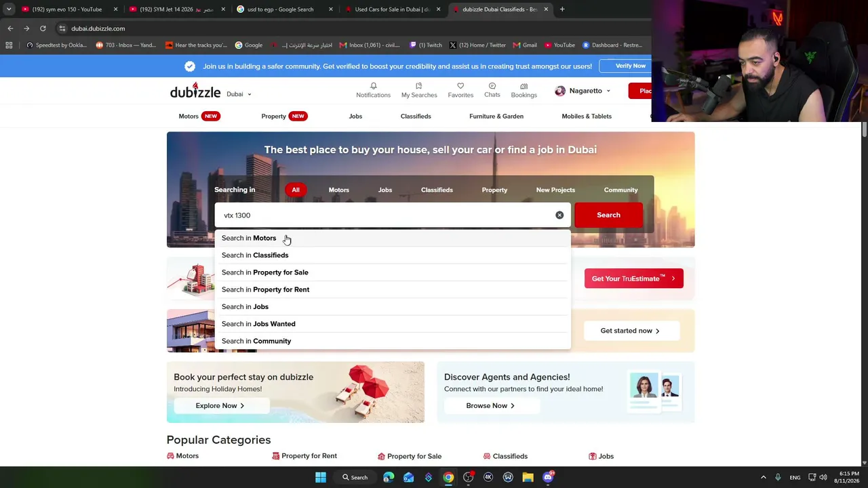Expand the Nagaretto account menu
The height and width of the screenshot is (488, 868).
click(x=608, y=91)
